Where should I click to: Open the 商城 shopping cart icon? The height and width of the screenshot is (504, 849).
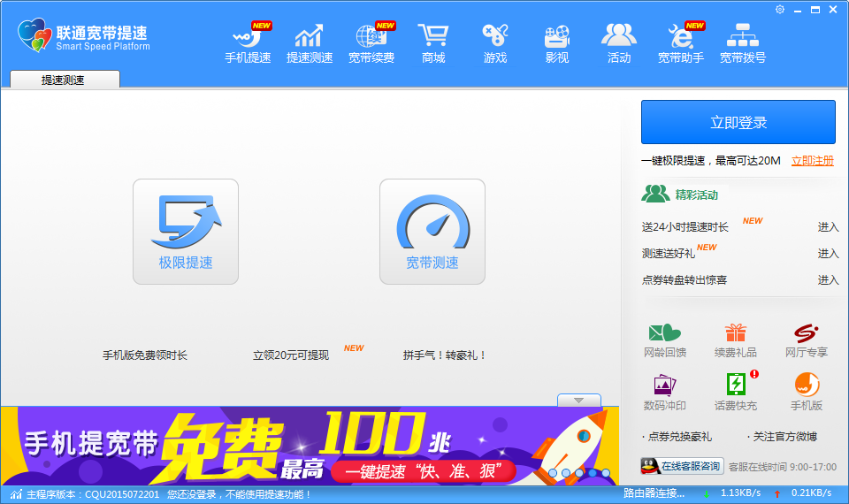pyautogui.click(x=433, y=43)
